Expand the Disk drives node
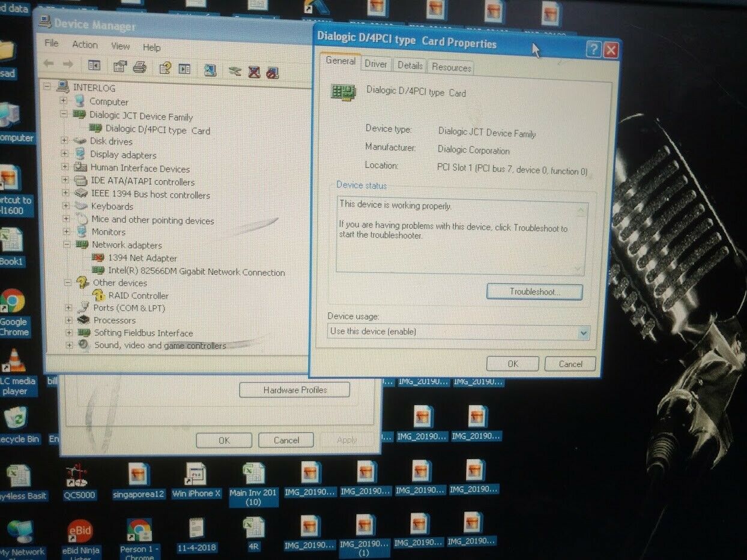Viewport: 747px width, 560px height. click(64, 140)
